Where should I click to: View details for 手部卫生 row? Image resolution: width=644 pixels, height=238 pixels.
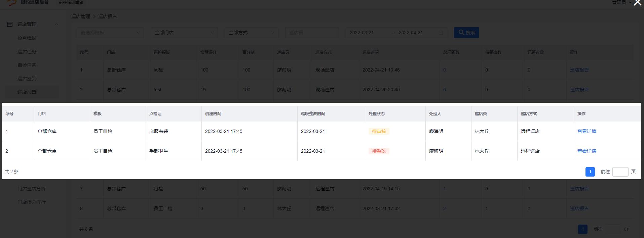tap(586, 151)
